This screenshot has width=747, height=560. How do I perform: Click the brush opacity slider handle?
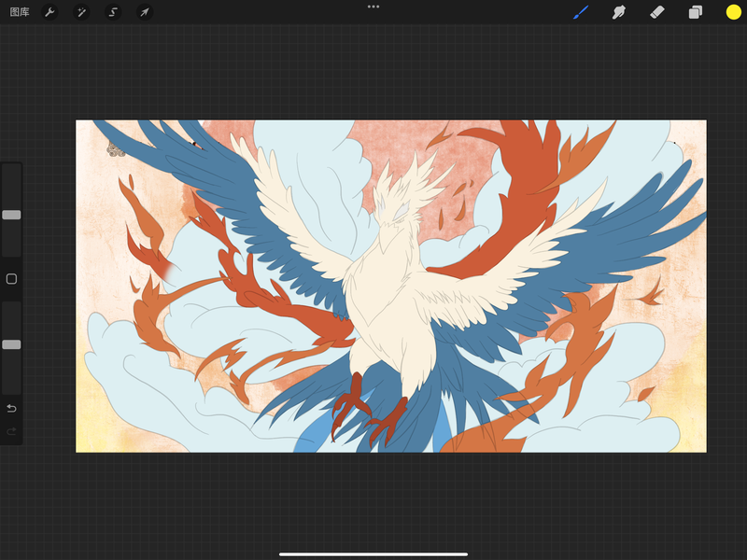(x=11, y=344)
